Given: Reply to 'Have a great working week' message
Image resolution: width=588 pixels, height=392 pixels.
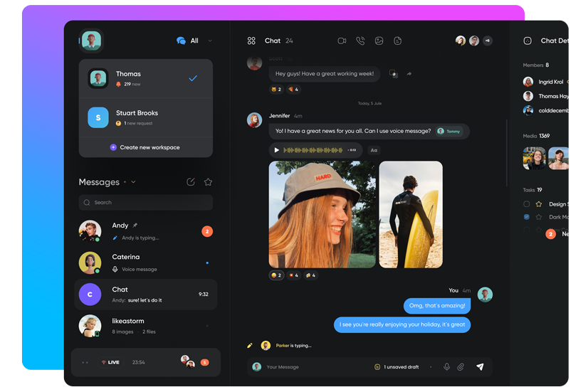Looking at the screenshot, I should 393,73.
